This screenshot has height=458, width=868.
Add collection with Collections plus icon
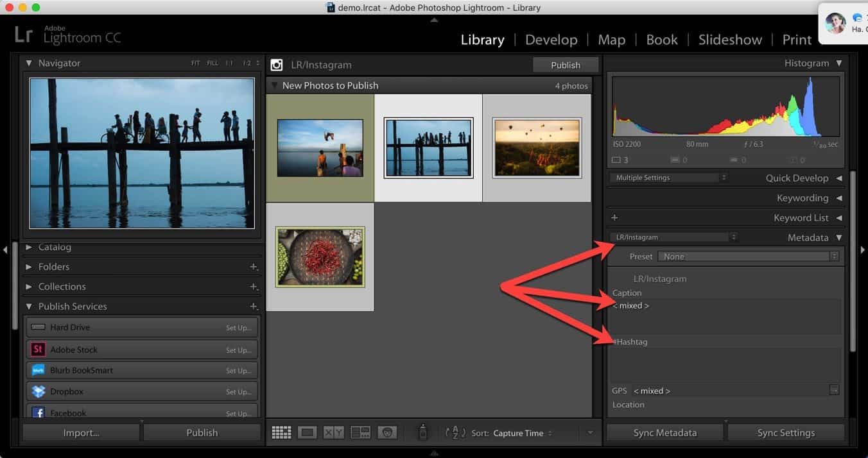click(254, 287)
